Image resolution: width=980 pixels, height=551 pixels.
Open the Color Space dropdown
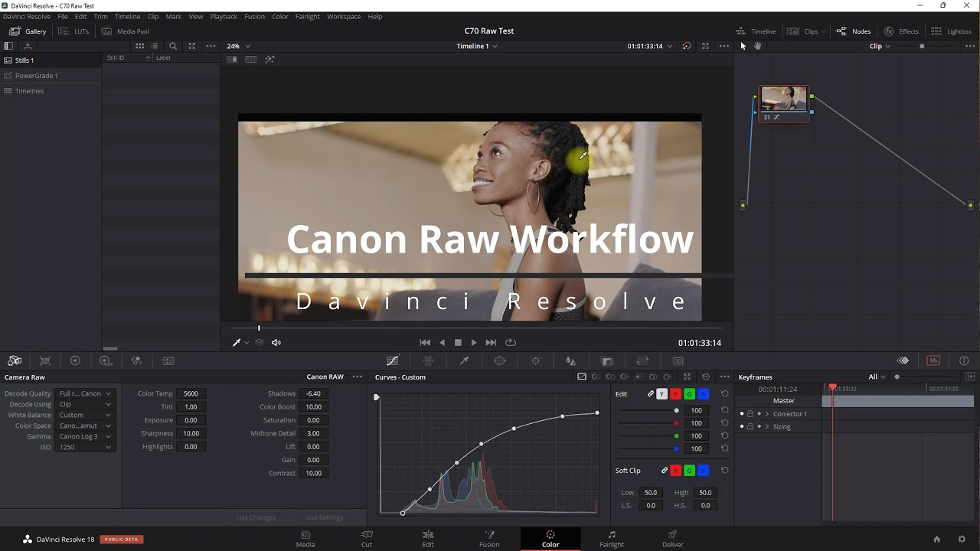pyautogui.click(x=84, y=425)
